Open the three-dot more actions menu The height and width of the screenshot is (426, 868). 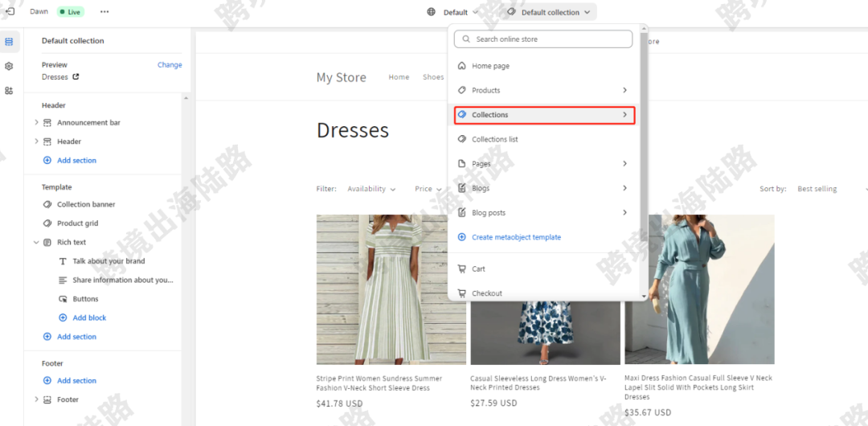click(x=104, y=12)
